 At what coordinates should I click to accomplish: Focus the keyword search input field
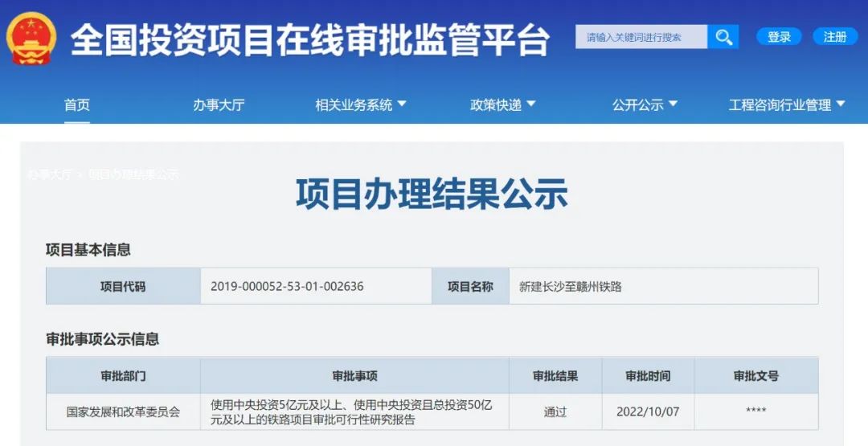pos(641,36)
